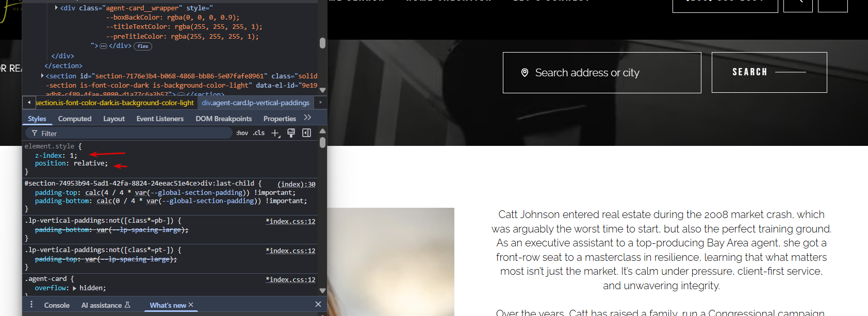Switch to the Console drawer tab
The image size is (868, 316).
pyautogui.click(x=57, y=305)
